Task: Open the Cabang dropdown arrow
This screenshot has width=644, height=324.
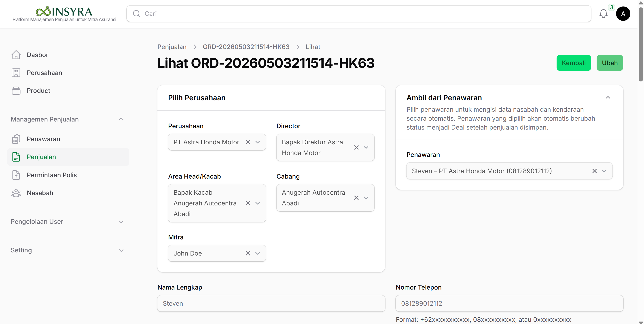Action: tap(366, 198)
